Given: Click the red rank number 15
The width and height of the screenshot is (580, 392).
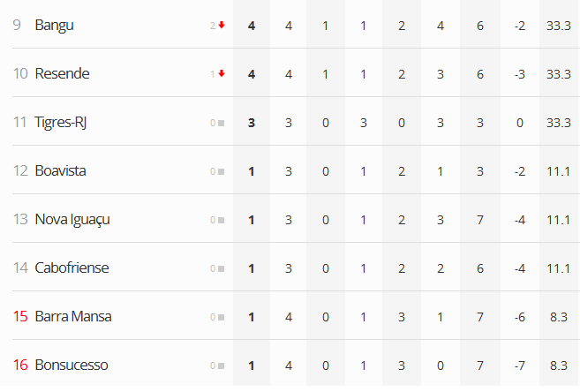Looking at the screenshot, I should pyautogui.click(x=19, y=317).
